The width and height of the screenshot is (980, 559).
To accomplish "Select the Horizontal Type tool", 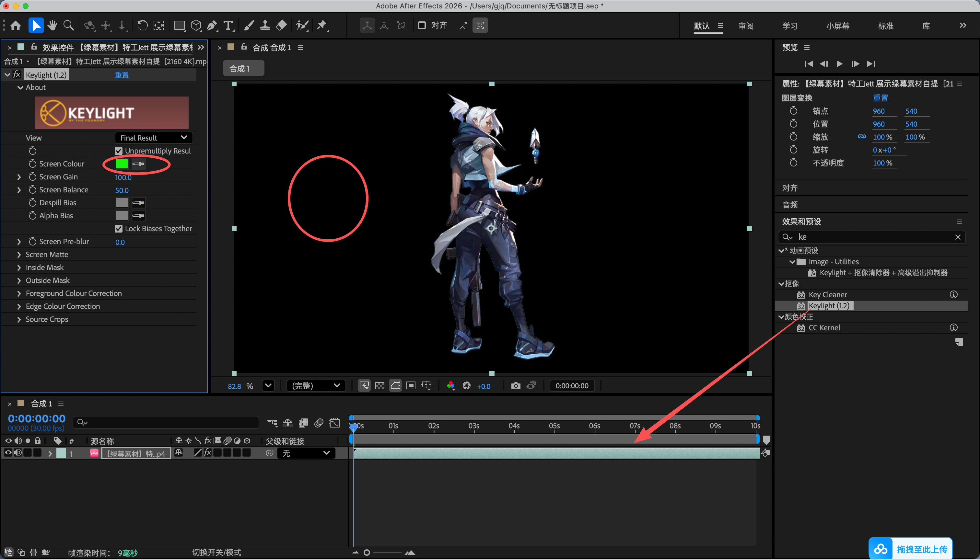I will (228, 26).
